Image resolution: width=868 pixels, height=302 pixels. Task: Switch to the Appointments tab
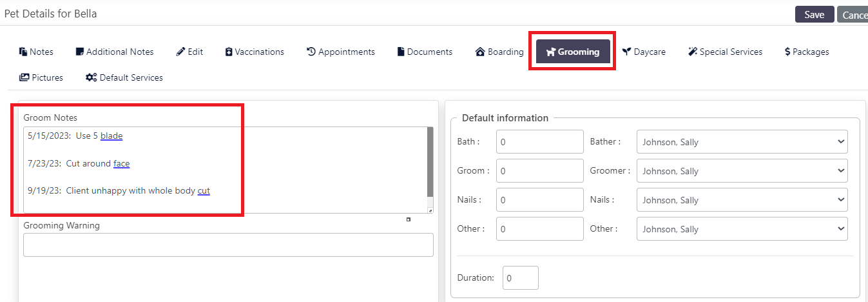(340, 52)
